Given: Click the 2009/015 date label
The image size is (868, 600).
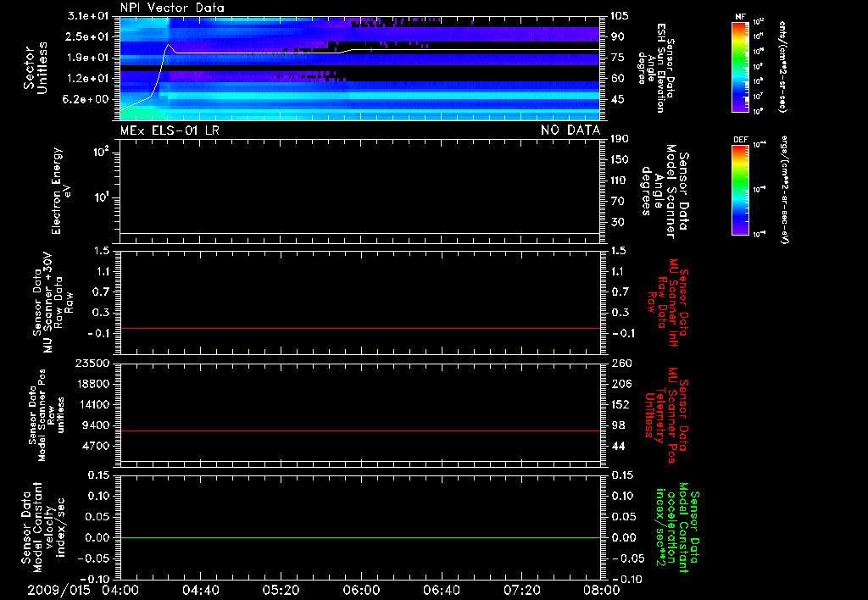Looking at the screenshot, I should pyautogui.click(x=58, y=589).
